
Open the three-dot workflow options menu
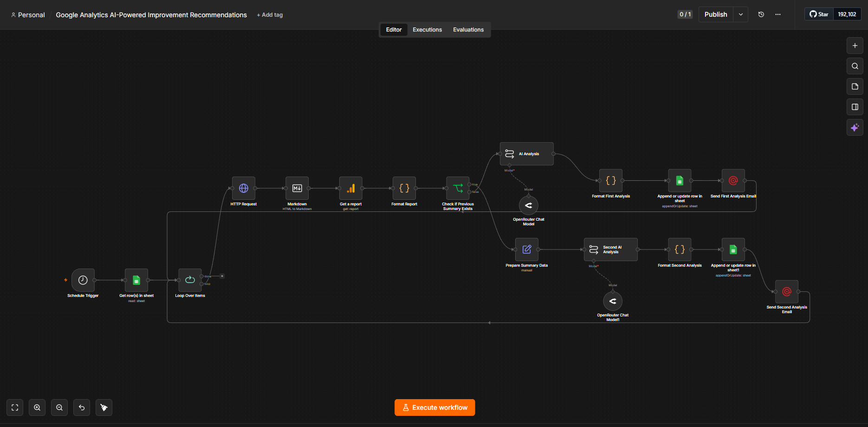tap(778, 14)
